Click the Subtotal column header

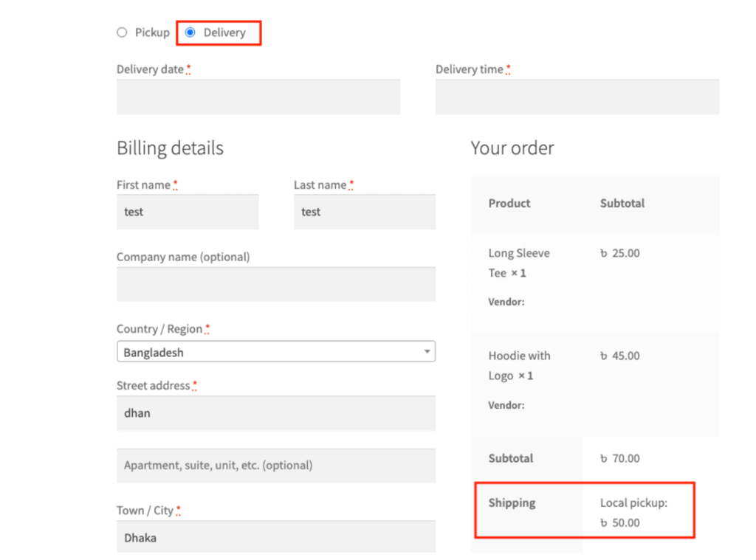622,204
